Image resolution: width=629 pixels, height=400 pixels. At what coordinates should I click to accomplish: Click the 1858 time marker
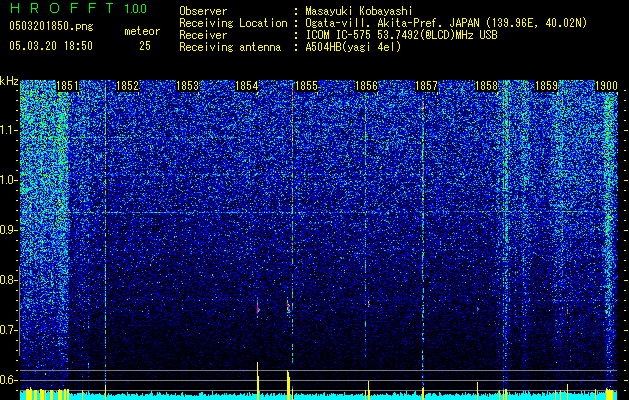(x=486, y=86)
